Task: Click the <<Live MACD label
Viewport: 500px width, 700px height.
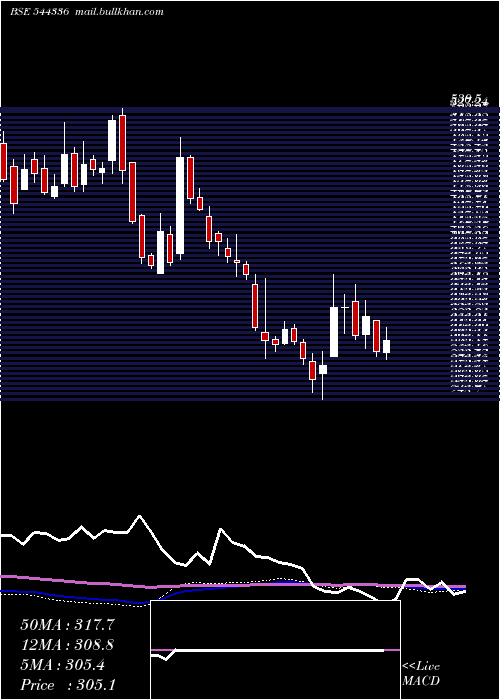Action: 421,674
